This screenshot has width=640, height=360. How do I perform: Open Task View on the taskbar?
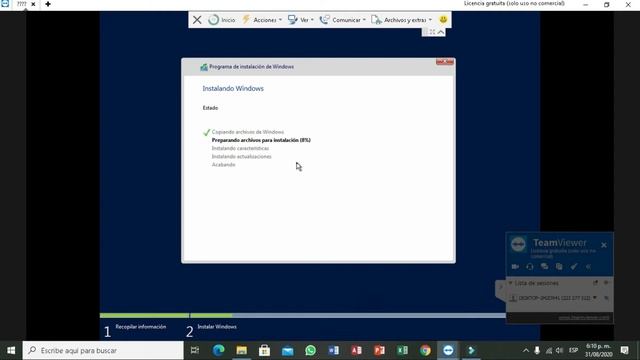click(195, 350)
